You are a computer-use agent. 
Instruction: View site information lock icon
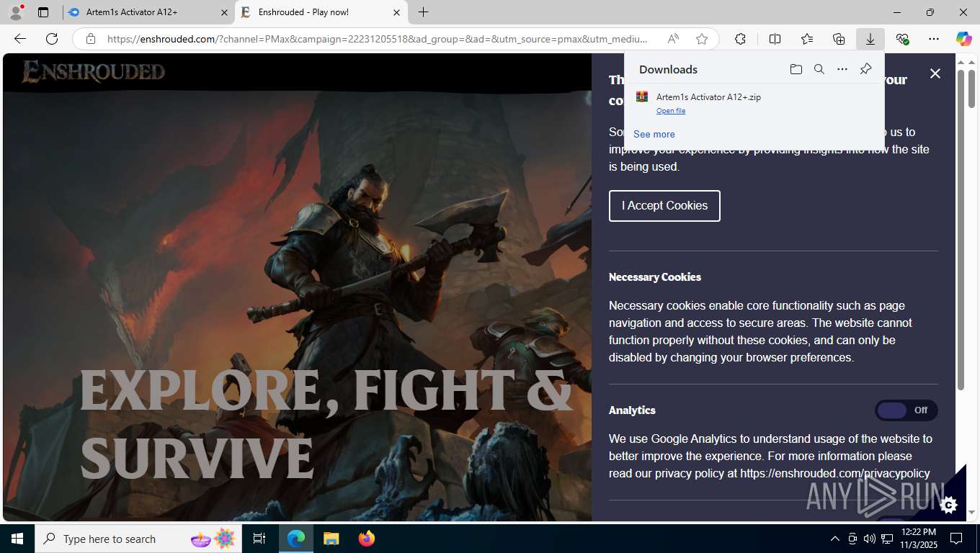pyautogui.click(x=91, y=39)
